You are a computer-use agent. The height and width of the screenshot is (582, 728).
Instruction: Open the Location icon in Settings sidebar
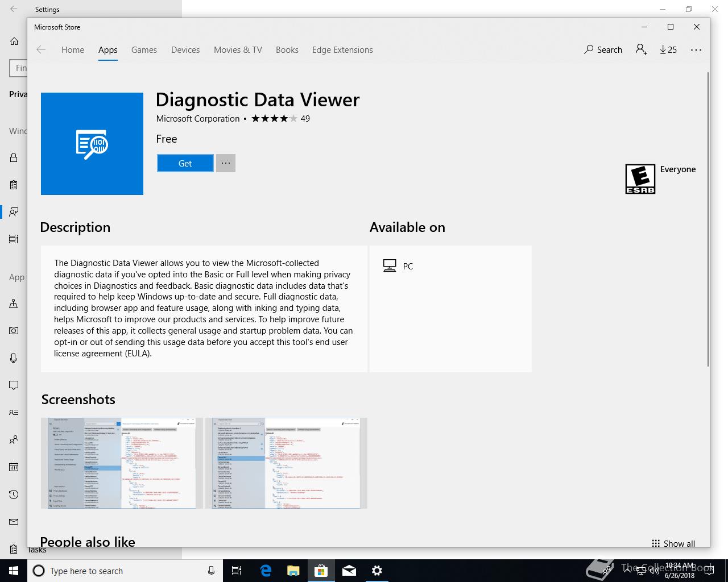point(14,304)
